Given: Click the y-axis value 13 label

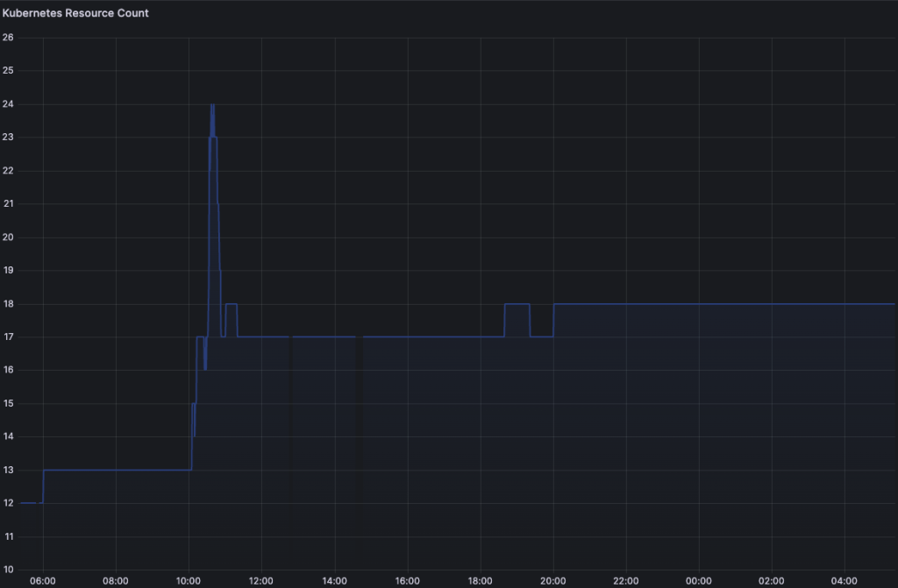Looking at the screenshot, I should pos(8,470).
